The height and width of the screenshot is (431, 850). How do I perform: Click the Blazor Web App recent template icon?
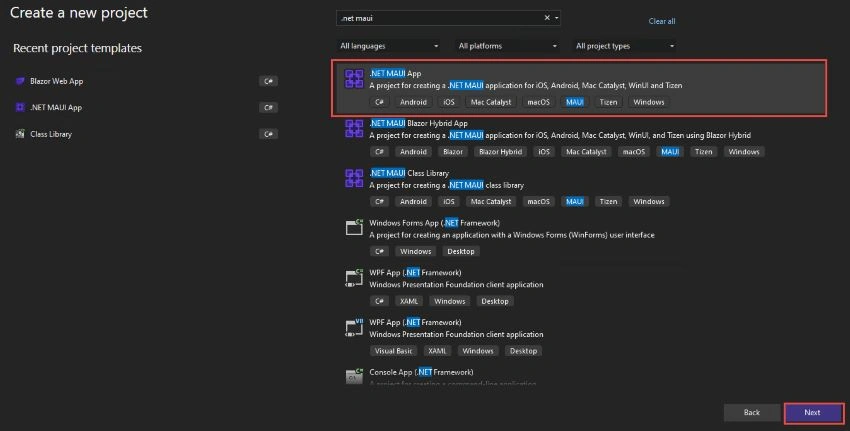(20, 81)
